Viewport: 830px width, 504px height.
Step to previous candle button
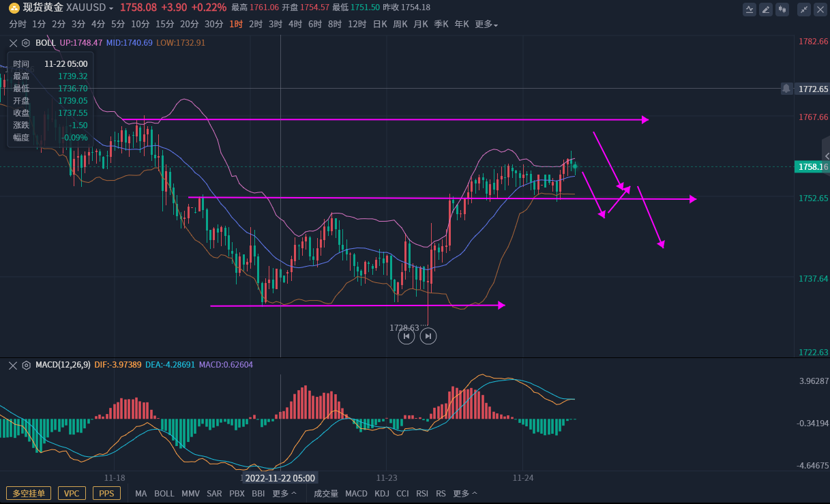click(406, 336)
